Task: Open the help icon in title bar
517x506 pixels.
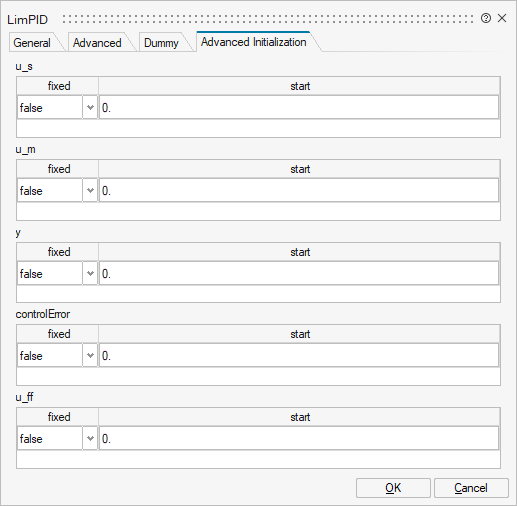Action: (486, 18)
